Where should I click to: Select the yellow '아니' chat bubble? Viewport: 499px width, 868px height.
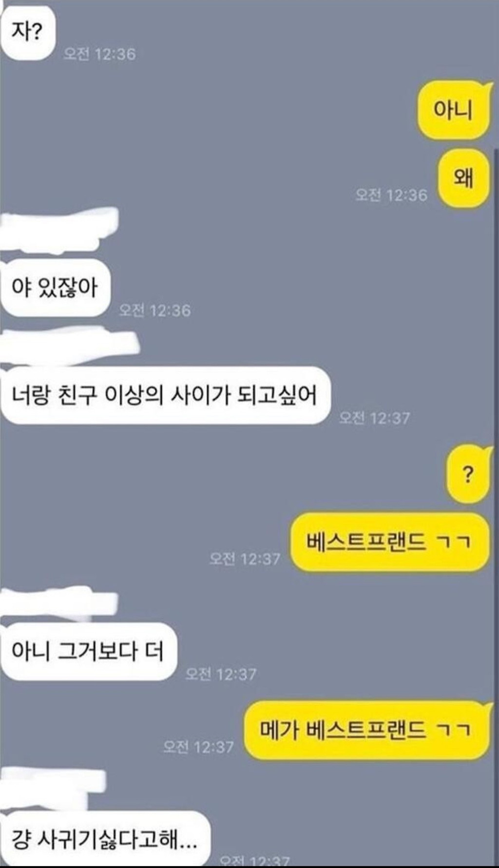pos(453,110)
